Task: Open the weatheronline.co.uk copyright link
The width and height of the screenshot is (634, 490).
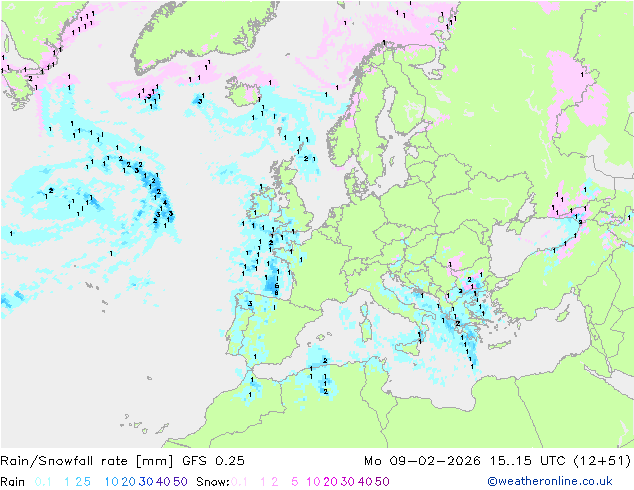Action: coord(550,482)
